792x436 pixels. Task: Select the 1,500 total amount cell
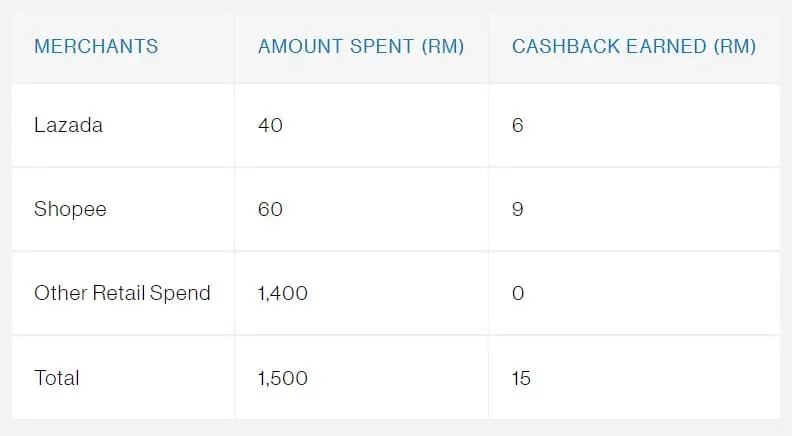click(282, 378)
